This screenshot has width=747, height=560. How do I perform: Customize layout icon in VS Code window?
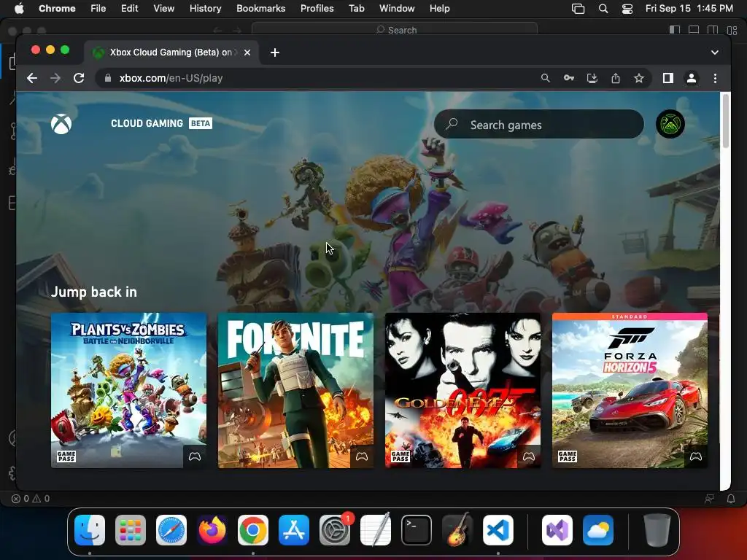[x=732, y=30]
